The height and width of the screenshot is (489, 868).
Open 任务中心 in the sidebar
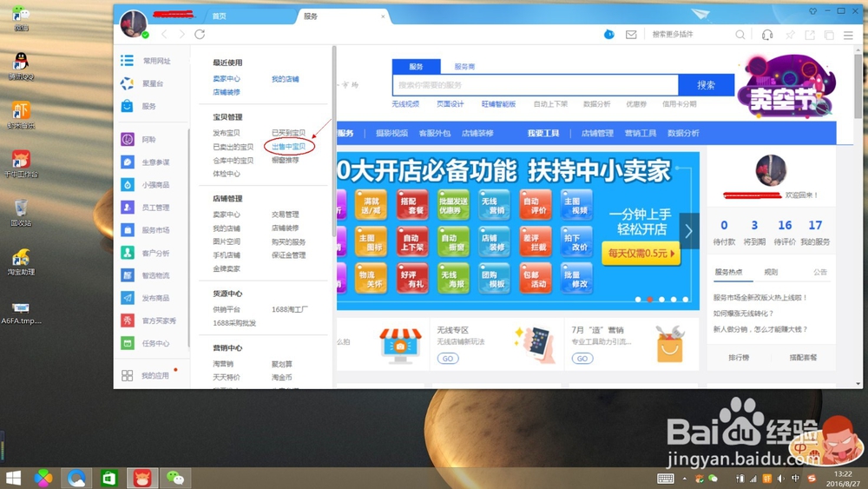pos(146,343)
